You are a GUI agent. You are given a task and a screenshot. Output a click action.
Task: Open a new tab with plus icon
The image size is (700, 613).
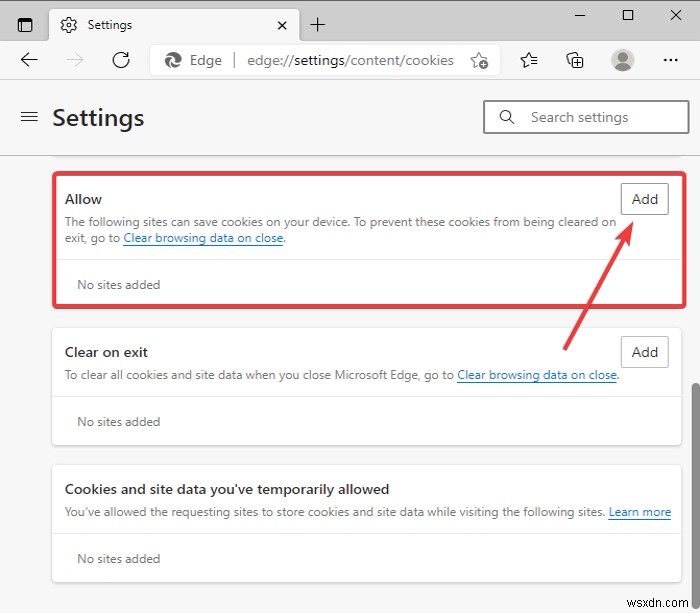tap(317, 25)
